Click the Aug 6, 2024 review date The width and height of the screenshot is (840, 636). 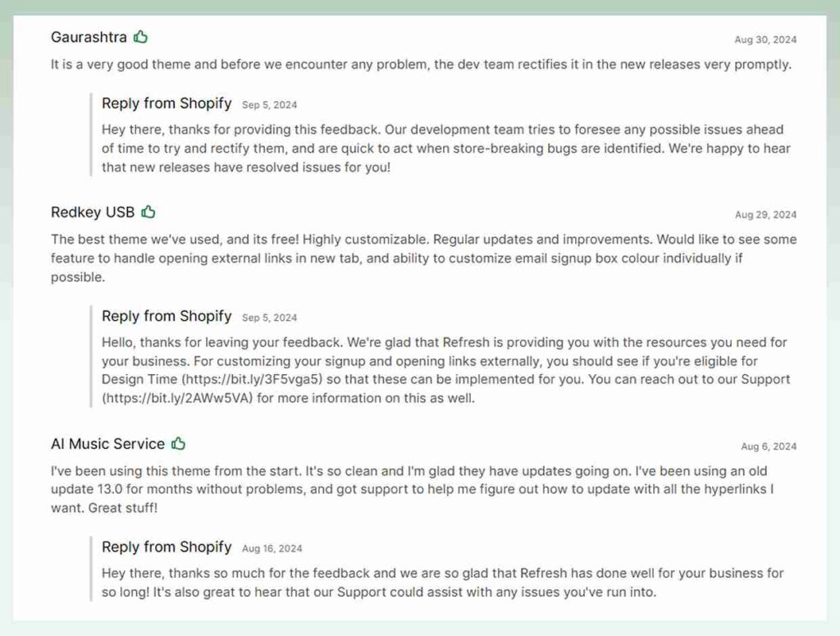768,446
